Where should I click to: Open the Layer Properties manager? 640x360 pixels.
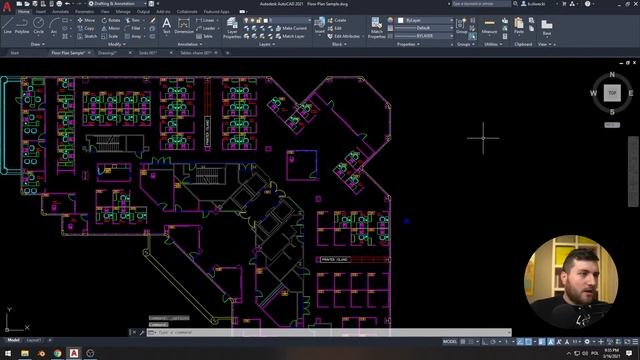point(232,28)
